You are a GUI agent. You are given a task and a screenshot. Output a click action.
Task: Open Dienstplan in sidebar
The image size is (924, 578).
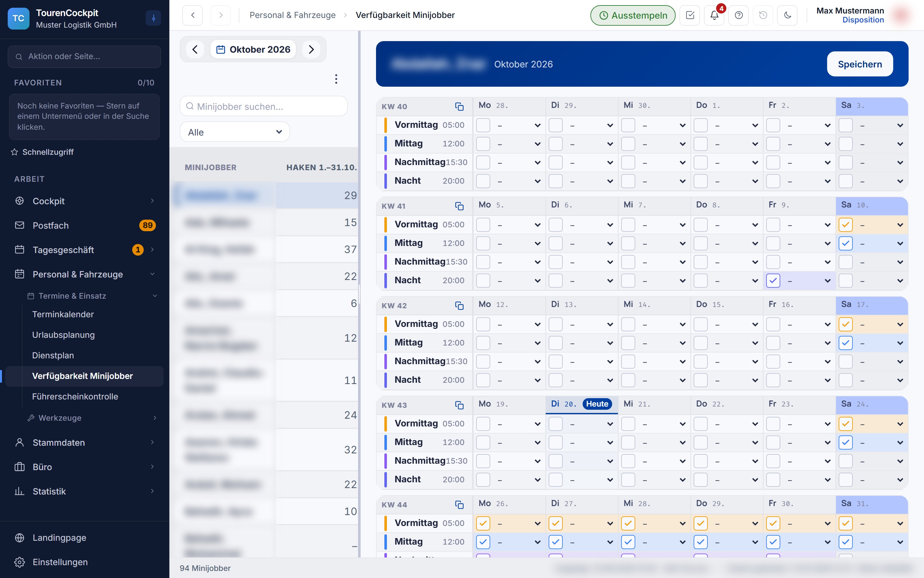click(x=53, y=355)
